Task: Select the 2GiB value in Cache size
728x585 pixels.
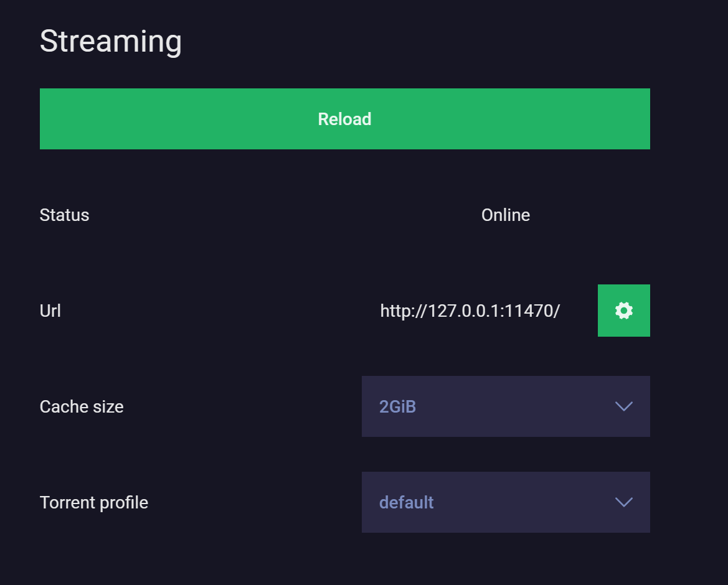Action: (399, 406)
